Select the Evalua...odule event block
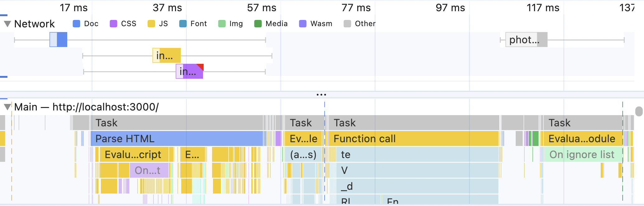The width and height of the screenshot is (644, 206). [581, 139]
